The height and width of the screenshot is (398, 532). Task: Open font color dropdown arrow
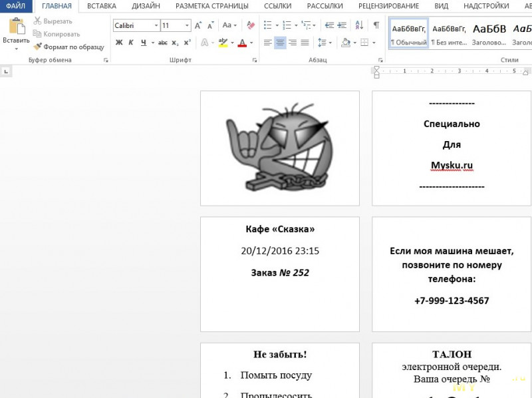251,43
